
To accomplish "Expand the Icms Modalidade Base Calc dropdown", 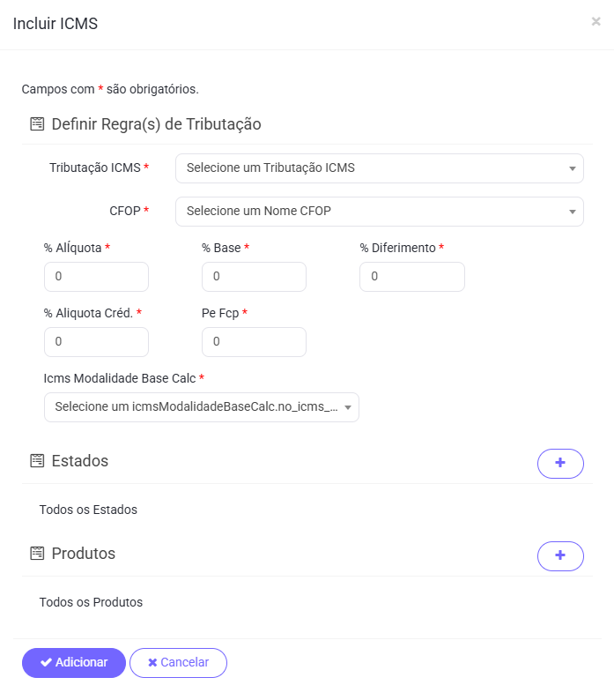I will 201,407.
